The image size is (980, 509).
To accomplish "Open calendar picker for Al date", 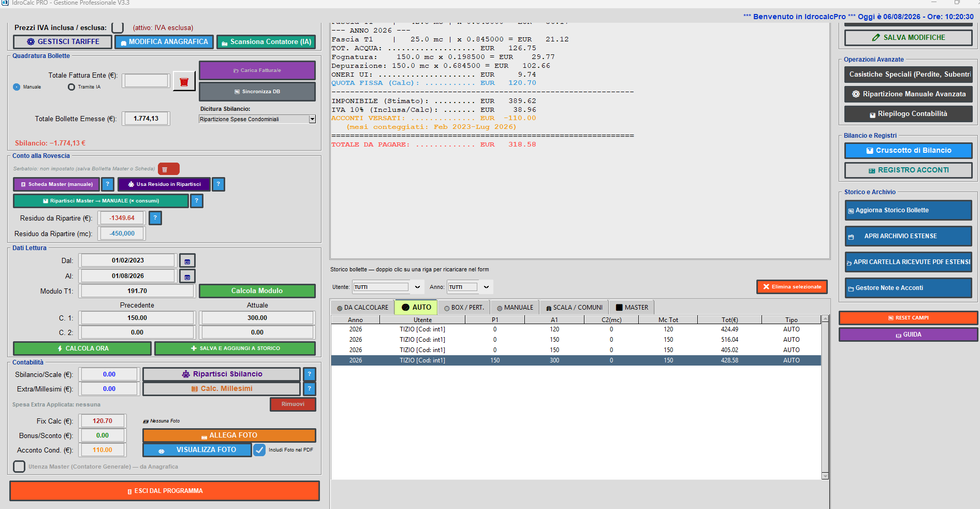I will click(187, 277).
